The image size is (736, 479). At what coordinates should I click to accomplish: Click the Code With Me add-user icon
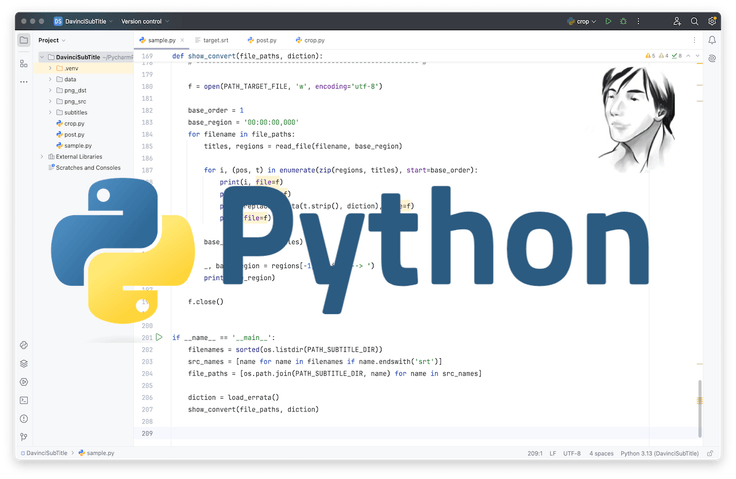677,20
